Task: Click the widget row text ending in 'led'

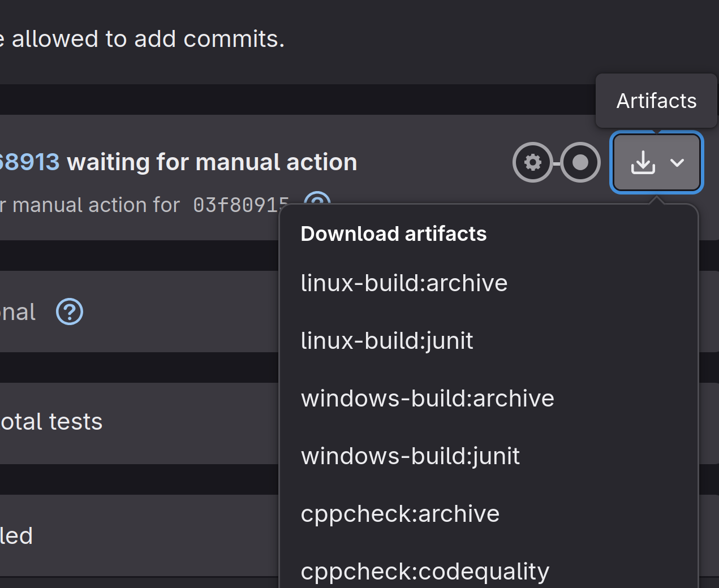Action: [16, 536]
